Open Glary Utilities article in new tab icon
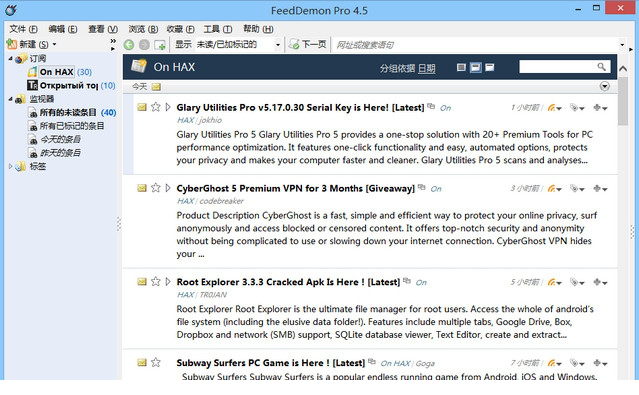639x395 pixels. pos(431,106)
